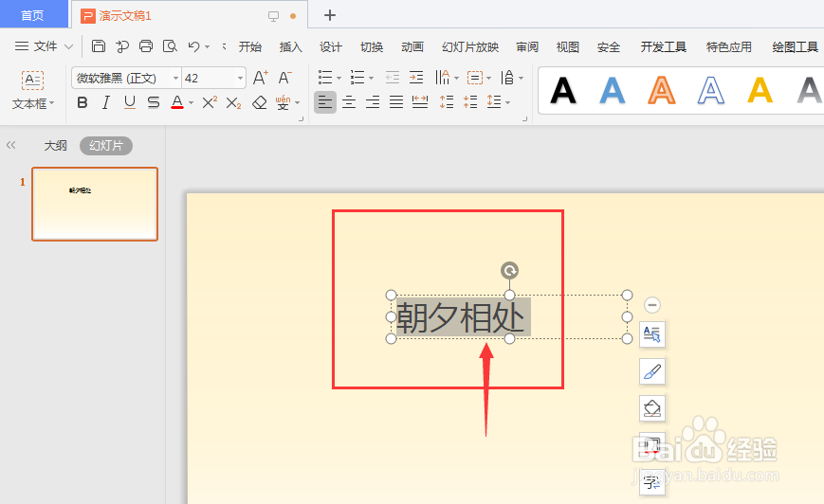This screenshot has height=504, width=824.
Task: Select align right paragraph button
Action: (373, 102)
